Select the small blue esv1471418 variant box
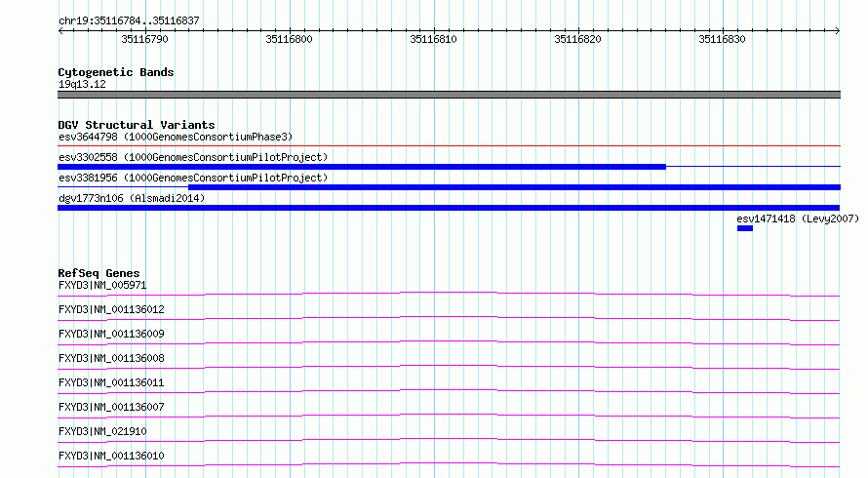 pyautogui.click(x=745, y=228)
